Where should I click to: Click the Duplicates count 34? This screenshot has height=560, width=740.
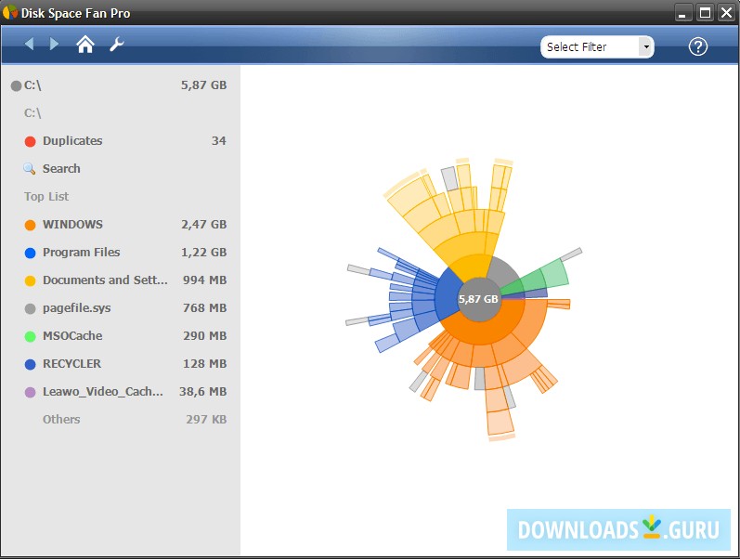218,141
